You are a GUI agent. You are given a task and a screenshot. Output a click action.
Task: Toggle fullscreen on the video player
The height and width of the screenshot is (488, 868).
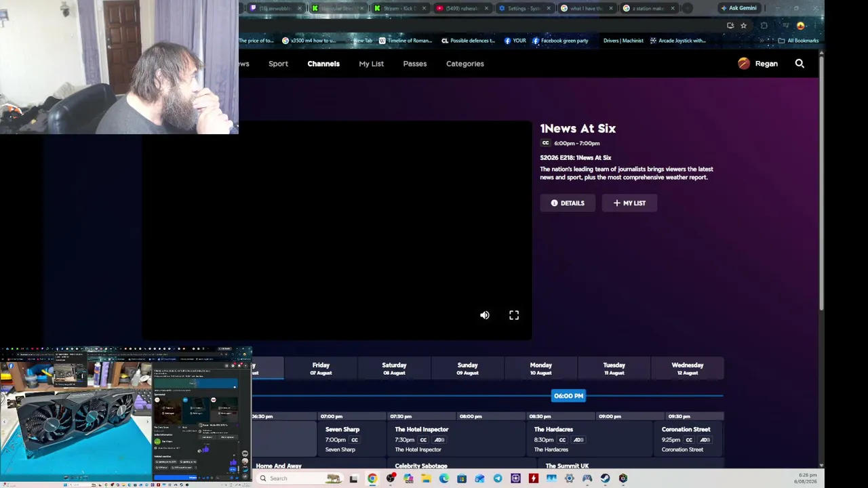tap(514, 315)
